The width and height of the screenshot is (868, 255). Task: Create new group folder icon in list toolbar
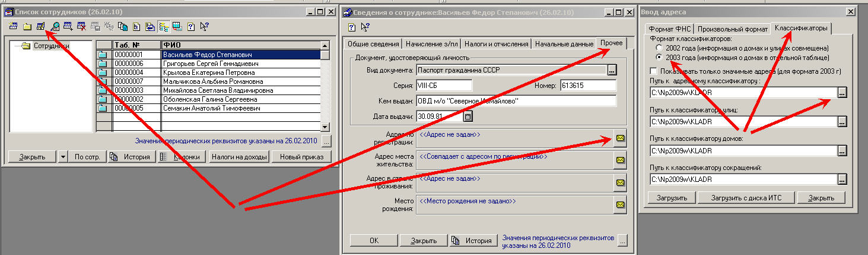pyautogui.click(x=27, y=26)
